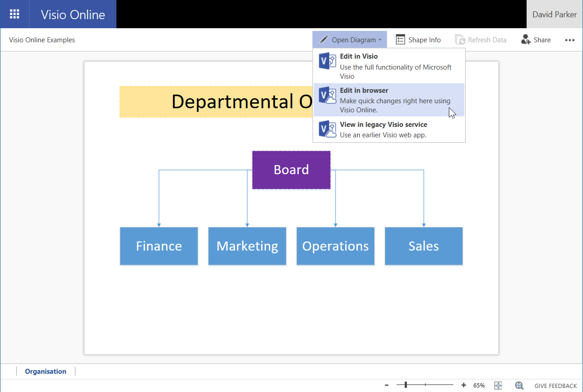Open the Office app launcher grid
This screenshot has height=392, width=583.
click(14, 14)
